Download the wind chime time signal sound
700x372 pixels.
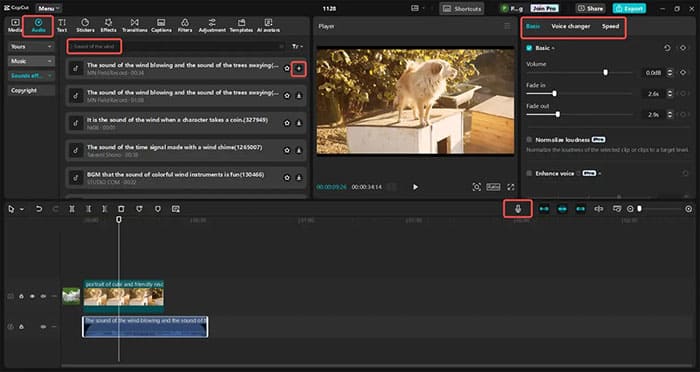(x=299, y=150)
